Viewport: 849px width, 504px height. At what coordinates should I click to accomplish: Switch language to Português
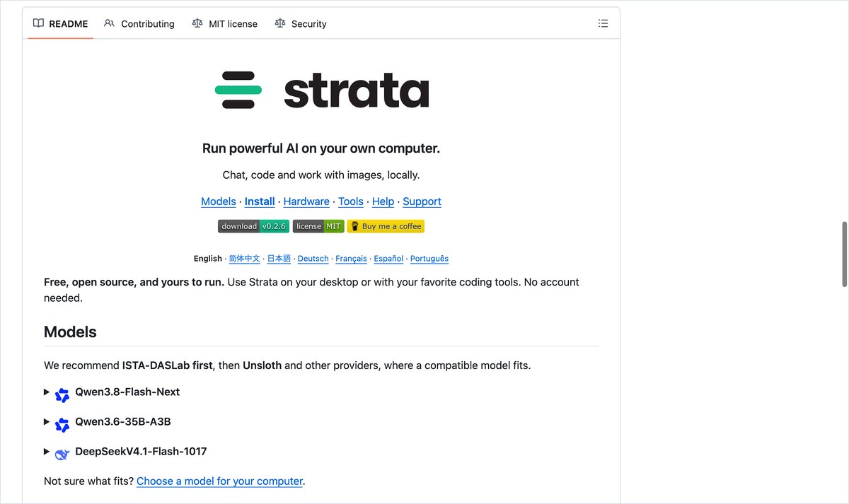point(429,259)
